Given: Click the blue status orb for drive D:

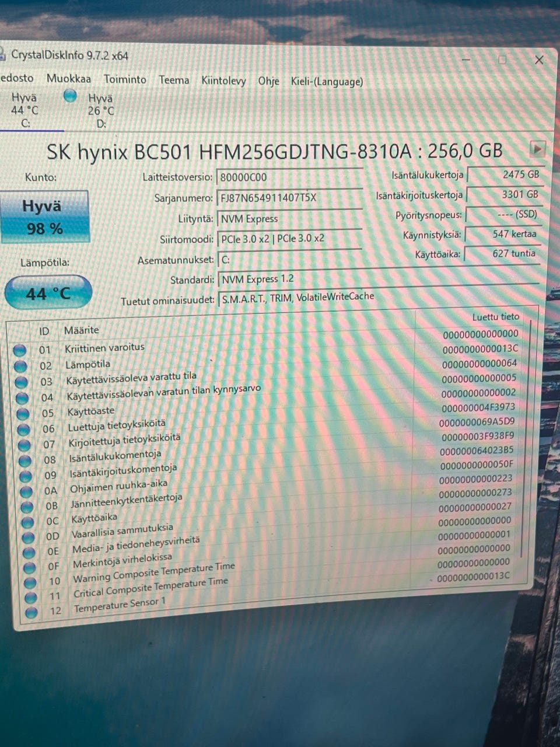Looking at the screenshot, I should click(x=70, y=96).
